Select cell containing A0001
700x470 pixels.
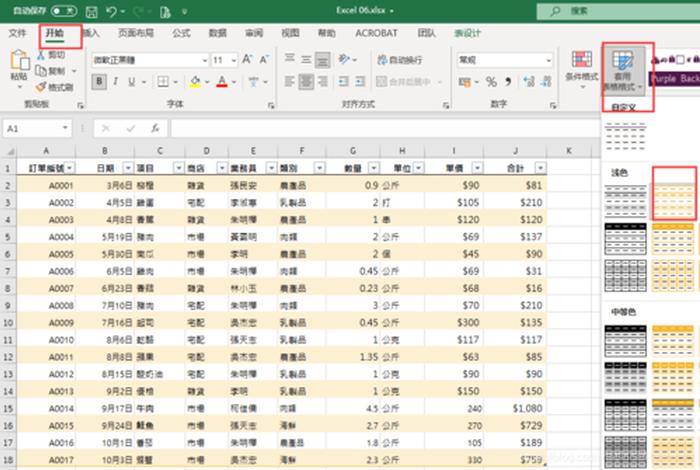[x=46, y=185]
